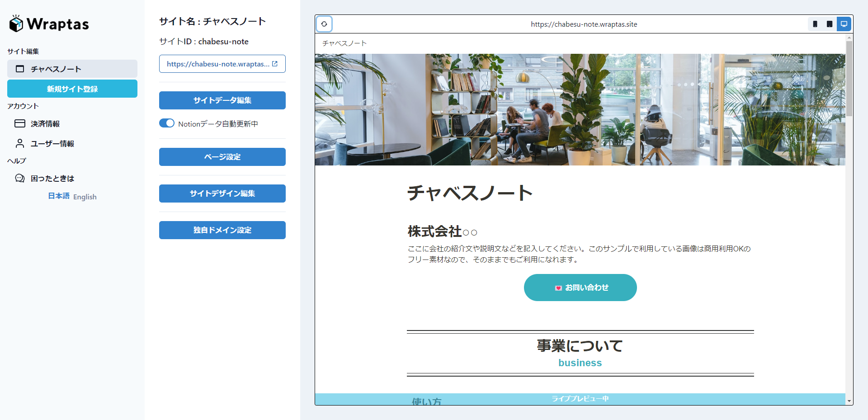This screenshot has width=868, height=420.
Task: Click the お問い合わせ button in the preview
Action: pyautogui.click(x=580, y=288)
